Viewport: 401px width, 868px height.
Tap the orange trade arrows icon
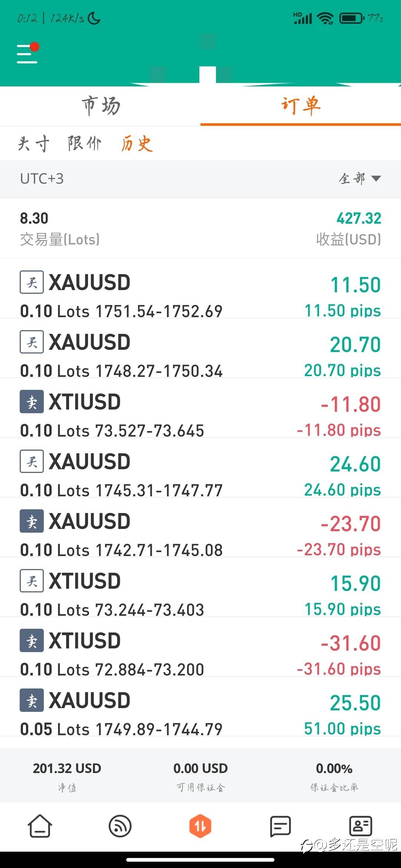(200, 826)
